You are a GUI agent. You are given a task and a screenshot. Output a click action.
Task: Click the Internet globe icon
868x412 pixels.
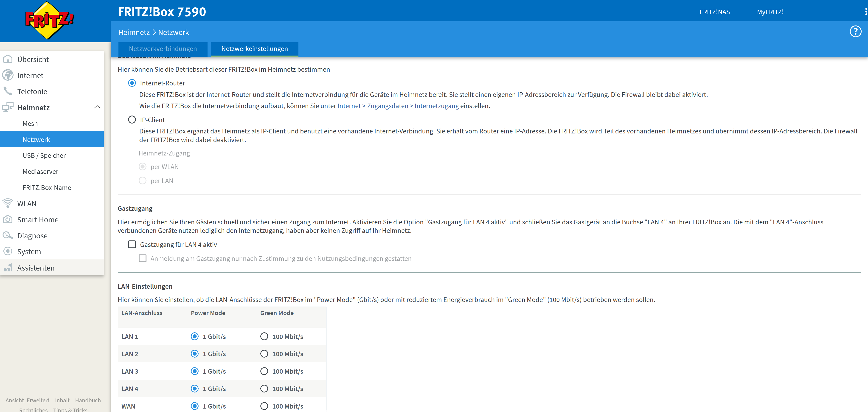click(x=8, y=75)
